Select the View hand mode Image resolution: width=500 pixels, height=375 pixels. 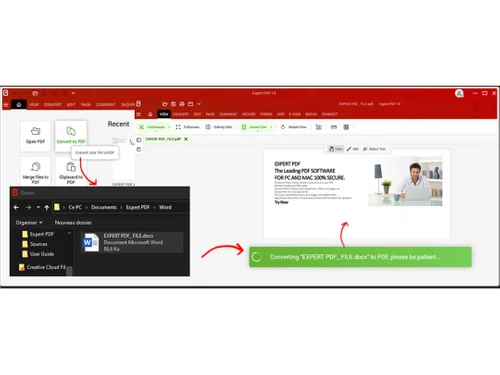tap(336, 149)
